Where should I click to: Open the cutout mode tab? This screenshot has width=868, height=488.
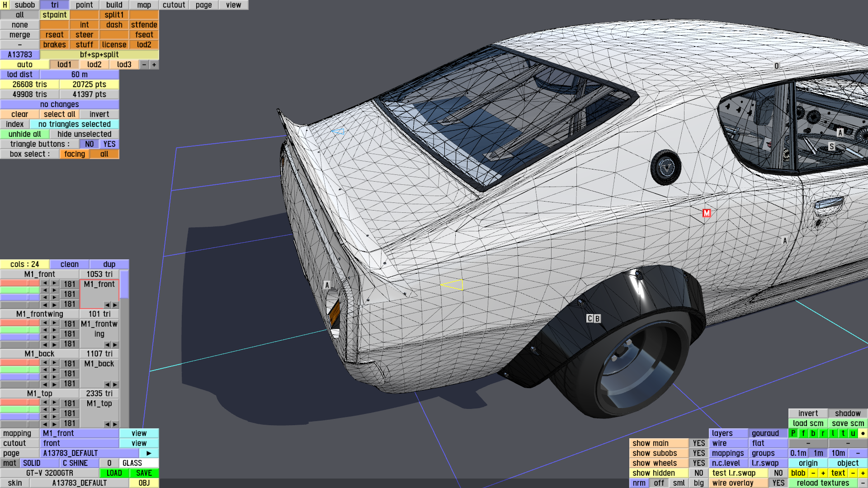[x=174, y=5]
